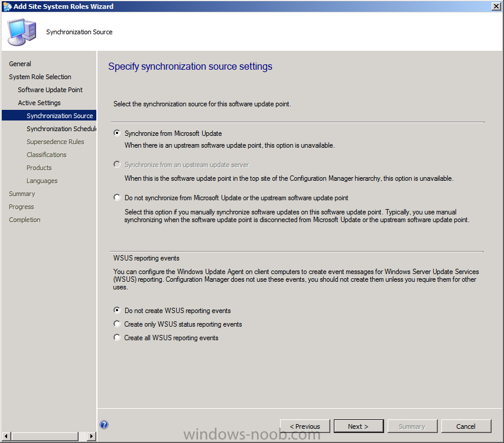Enable Create all WSUS reporting events

(x=117, y=337)
